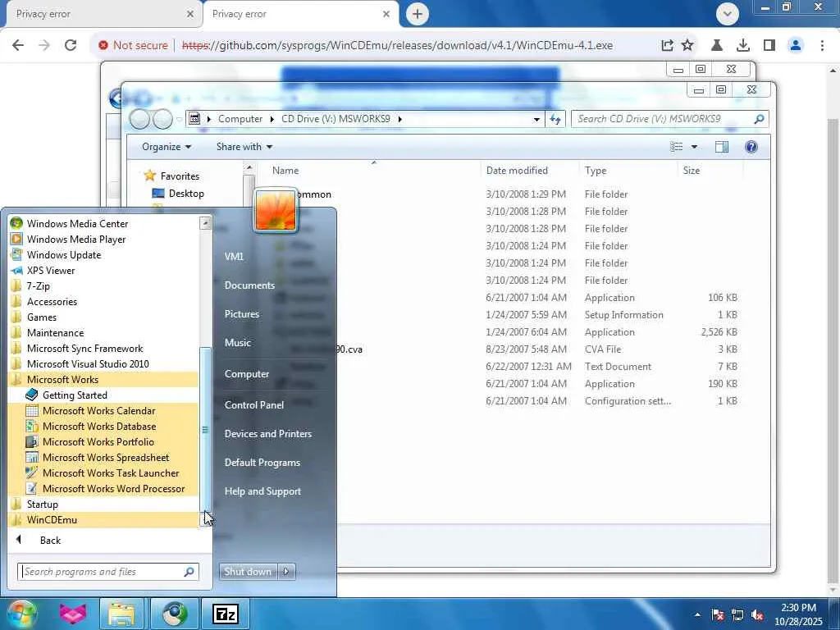Reload the Chrome page
Image resolution: width=840 pixels, height=630 pixels.
coord(71,45)
